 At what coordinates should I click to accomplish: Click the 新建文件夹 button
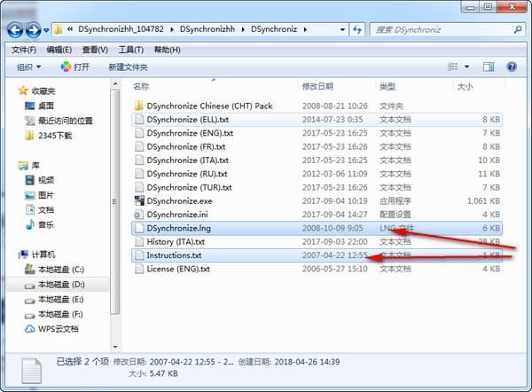[x=128, y=67]
